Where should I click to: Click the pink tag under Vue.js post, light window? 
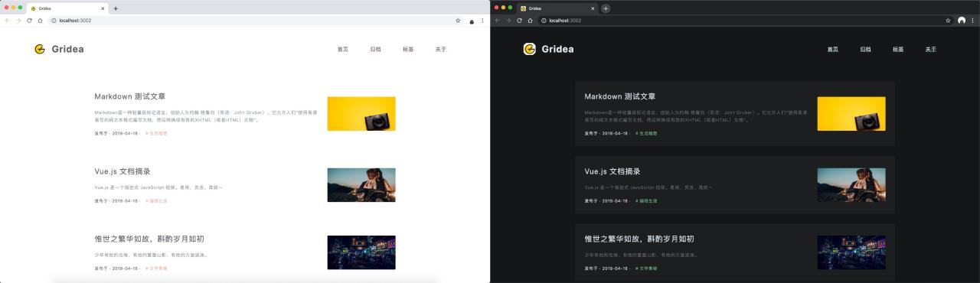tap(156, 201)
